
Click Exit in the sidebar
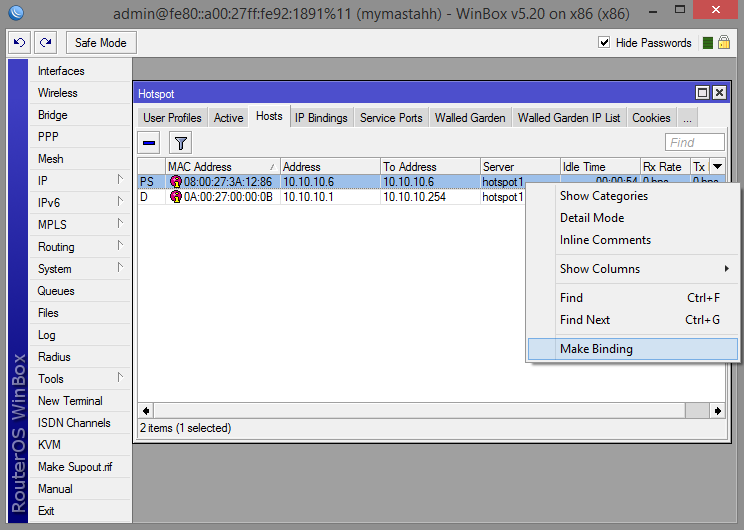pyautogui.click(x=80, y=511)
